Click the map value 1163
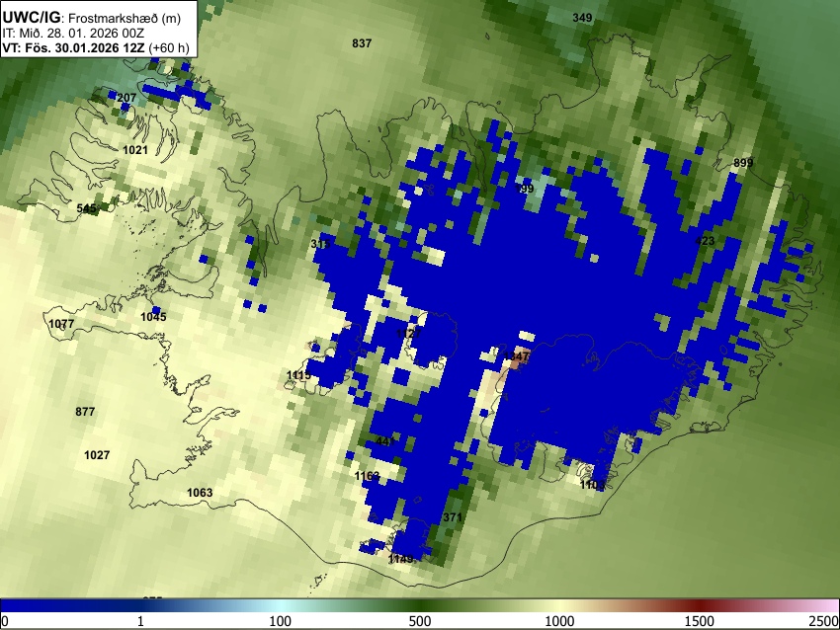Viewport: 840px width, 630px height. (367, 475)
